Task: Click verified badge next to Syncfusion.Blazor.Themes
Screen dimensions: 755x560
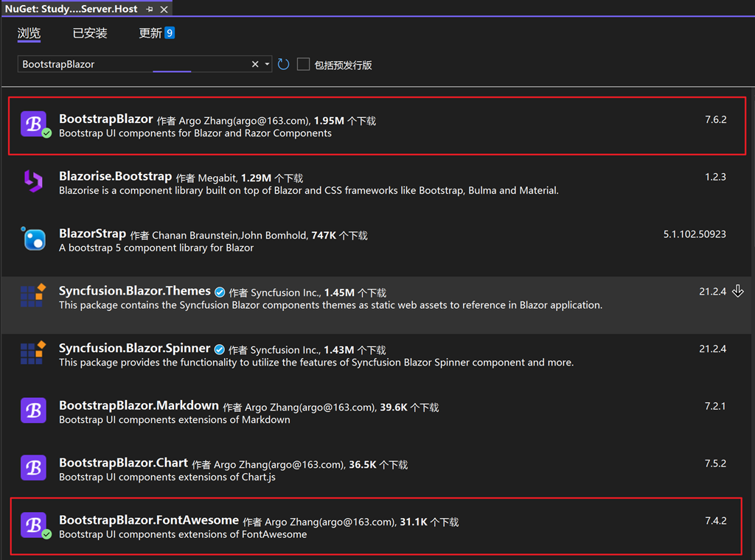Action: tap(220, 292)
